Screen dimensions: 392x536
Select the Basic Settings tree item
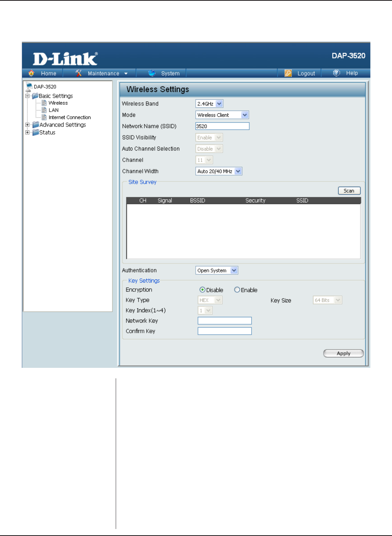click(x=56, y=96)
